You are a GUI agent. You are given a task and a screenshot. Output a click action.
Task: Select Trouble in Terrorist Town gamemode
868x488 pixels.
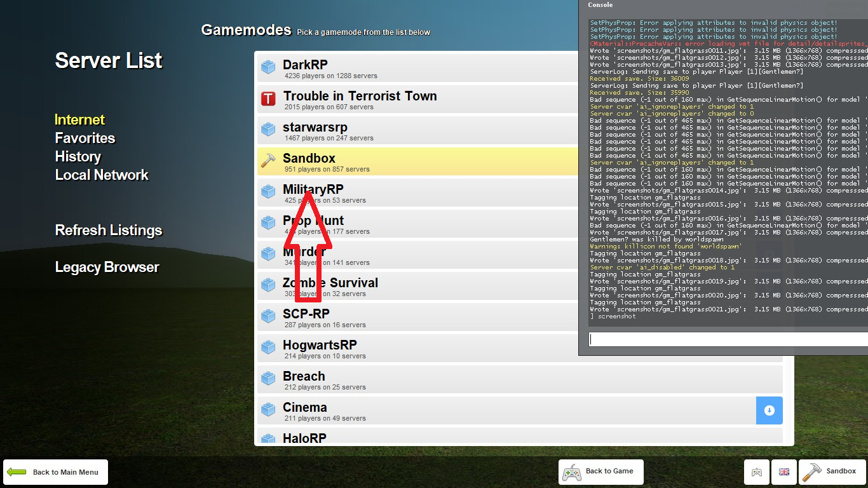click(x=418, y=98)
